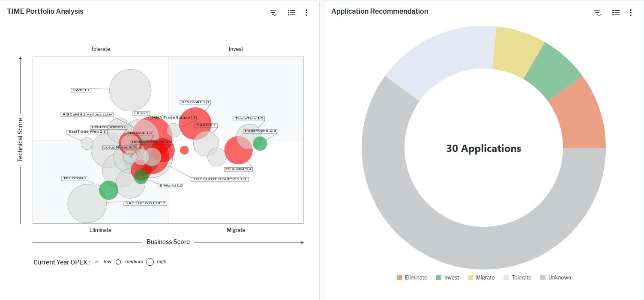644x300 pixels.
Task: Click list view icon in Application Recommendation
Action: [x=616, y=13]
